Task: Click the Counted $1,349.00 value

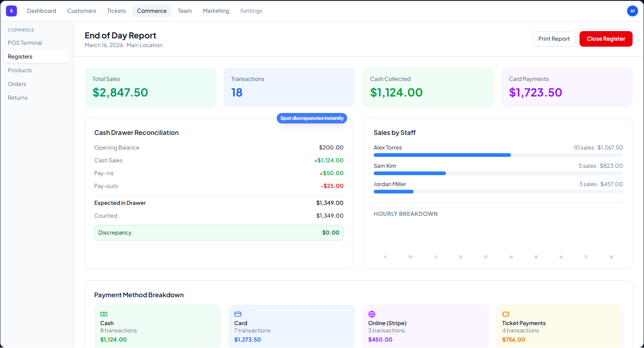Action: click(x=330, y=216)
